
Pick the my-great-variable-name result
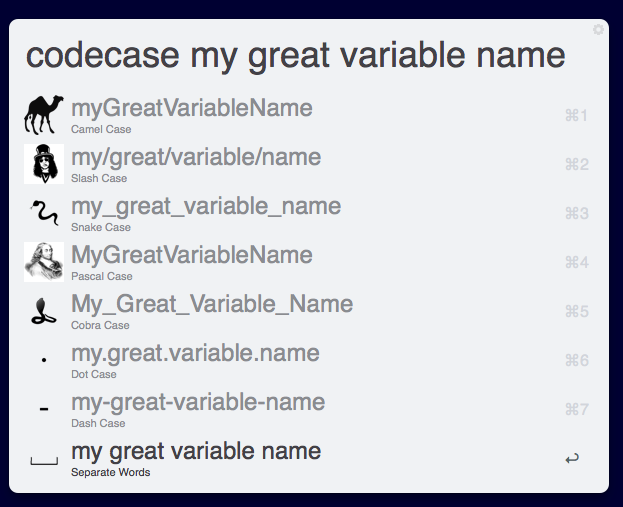click(198, 402)
